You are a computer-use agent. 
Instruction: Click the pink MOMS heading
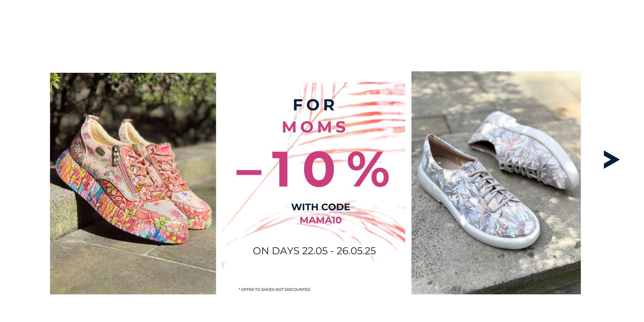pos(314,127)
